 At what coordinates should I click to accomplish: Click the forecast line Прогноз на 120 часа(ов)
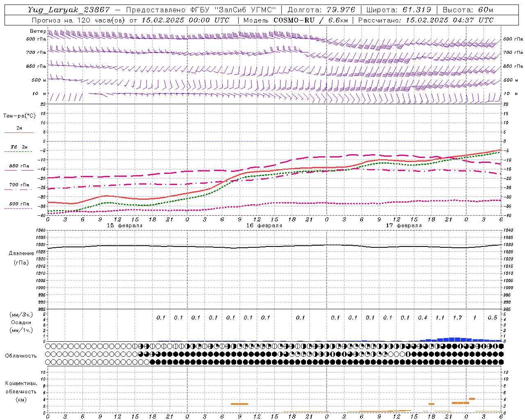coord(79,20)
